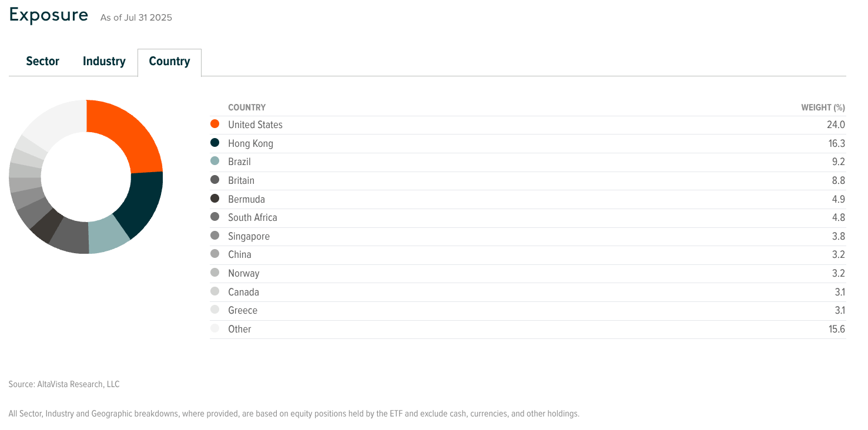868x430 pixels.
Task: Open the Industry tab
Action: (x=104, y=62)
